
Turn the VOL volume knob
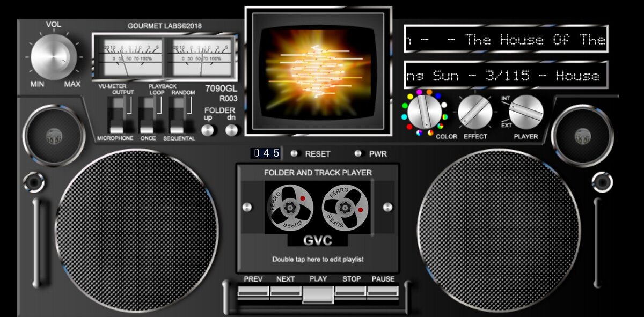pos(54,57)
